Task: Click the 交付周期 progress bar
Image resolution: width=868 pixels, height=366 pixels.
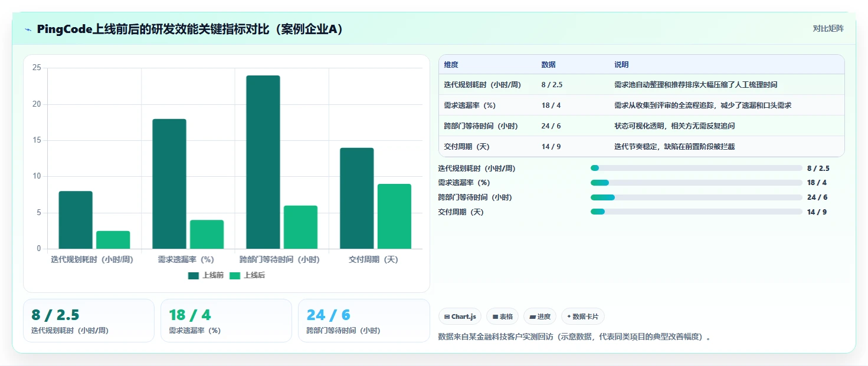Action: tap(696, 212)
